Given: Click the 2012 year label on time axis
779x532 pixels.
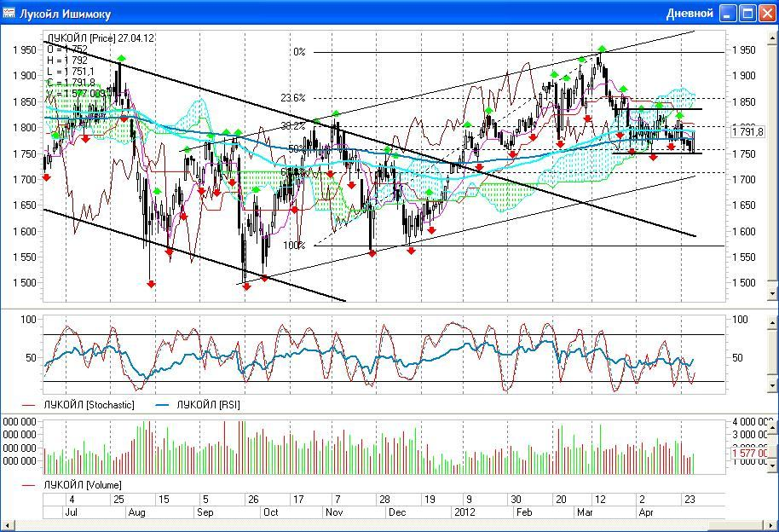Looking at the screenshot, I should pyautogui.click(x=465, y=512).
